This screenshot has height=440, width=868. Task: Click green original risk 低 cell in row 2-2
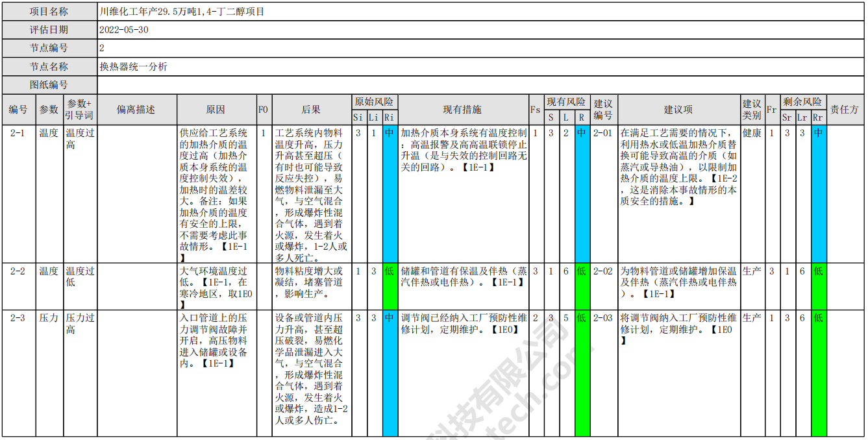(x=390, y=286)
